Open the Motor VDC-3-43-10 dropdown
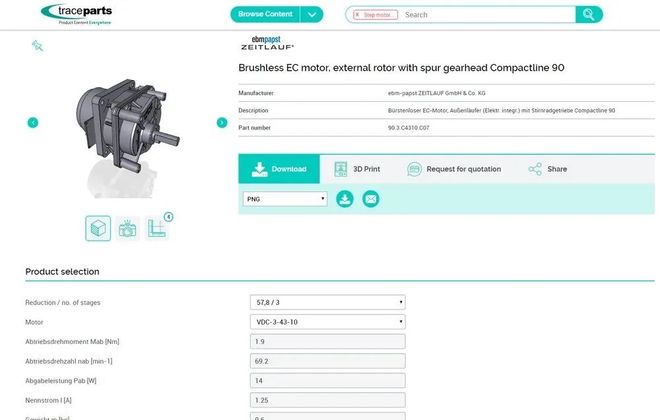The image size is (660, 420). coord(327,322)
